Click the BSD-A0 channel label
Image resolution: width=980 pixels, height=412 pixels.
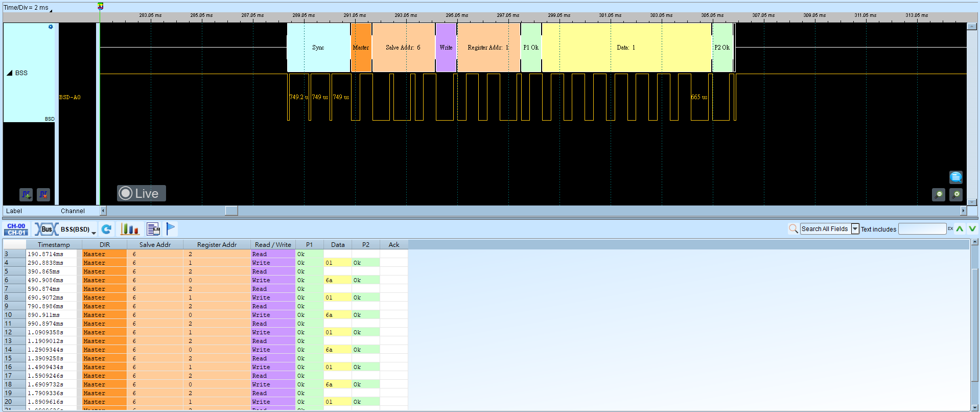(70, 97)
